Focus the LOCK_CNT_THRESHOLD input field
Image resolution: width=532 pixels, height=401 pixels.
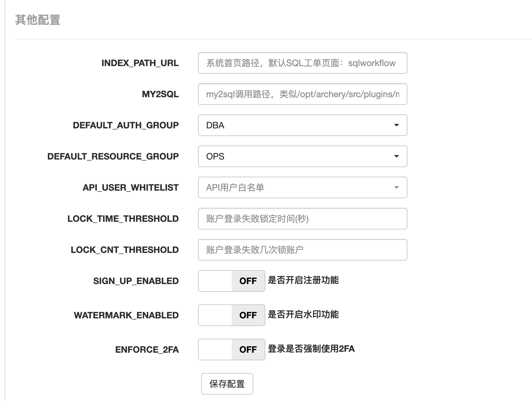click(302, 250)
